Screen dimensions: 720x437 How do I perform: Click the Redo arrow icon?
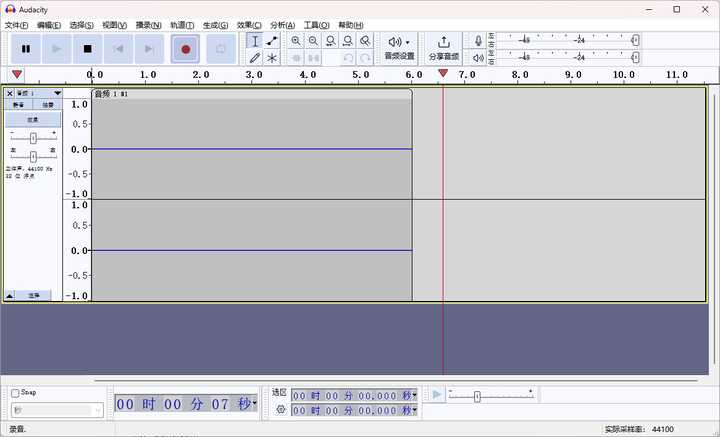pos(365,58)
